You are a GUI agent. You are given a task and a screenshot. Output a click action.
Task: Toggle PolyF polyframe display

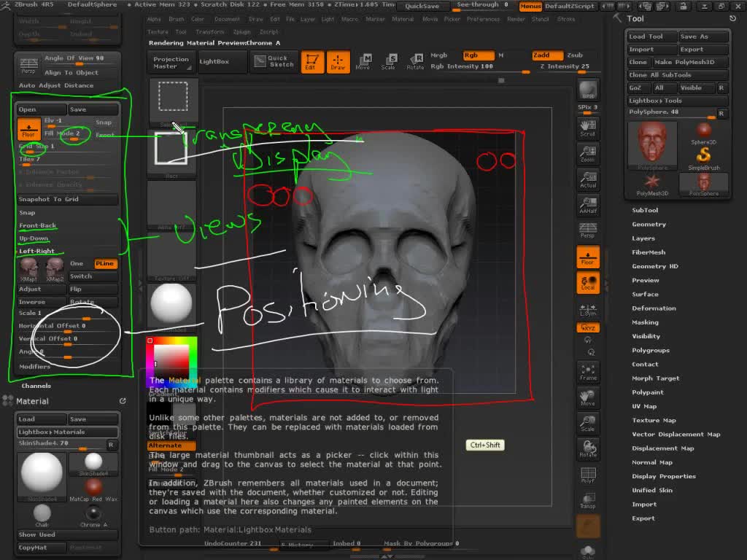(x=588, y=474)
